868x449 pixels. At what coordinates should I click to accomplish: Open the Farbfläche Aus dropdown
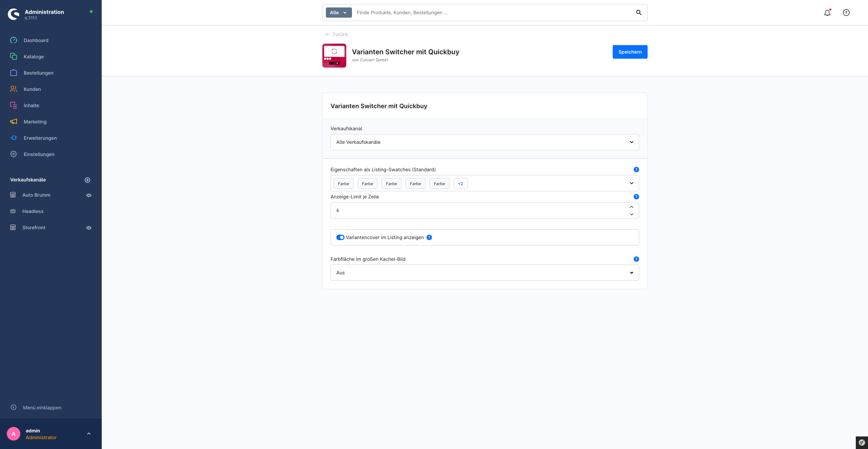[x=485, y=273]
